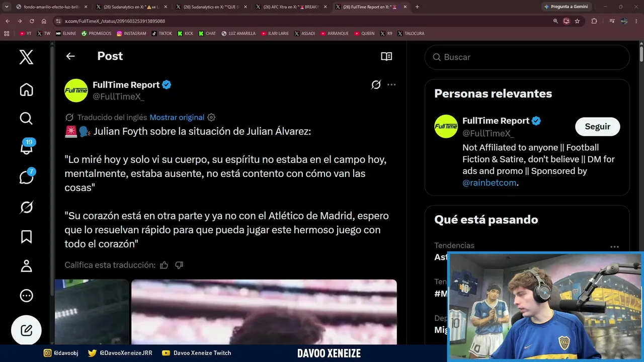Open the TALOCURA bookmark

click(411, 34)
